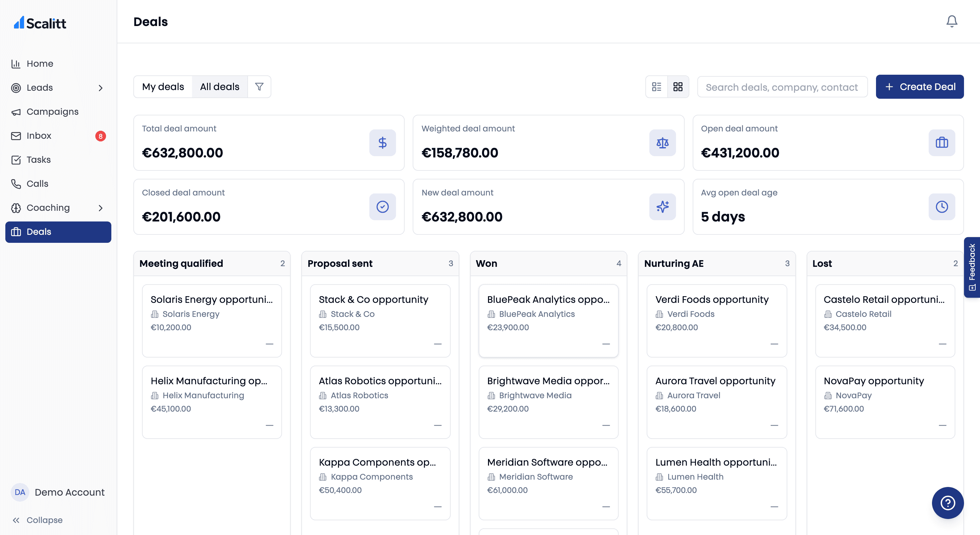Click the New deal amount sparkle icon
The width and height of the screenshot is (980, 535).
coord(662,207)
